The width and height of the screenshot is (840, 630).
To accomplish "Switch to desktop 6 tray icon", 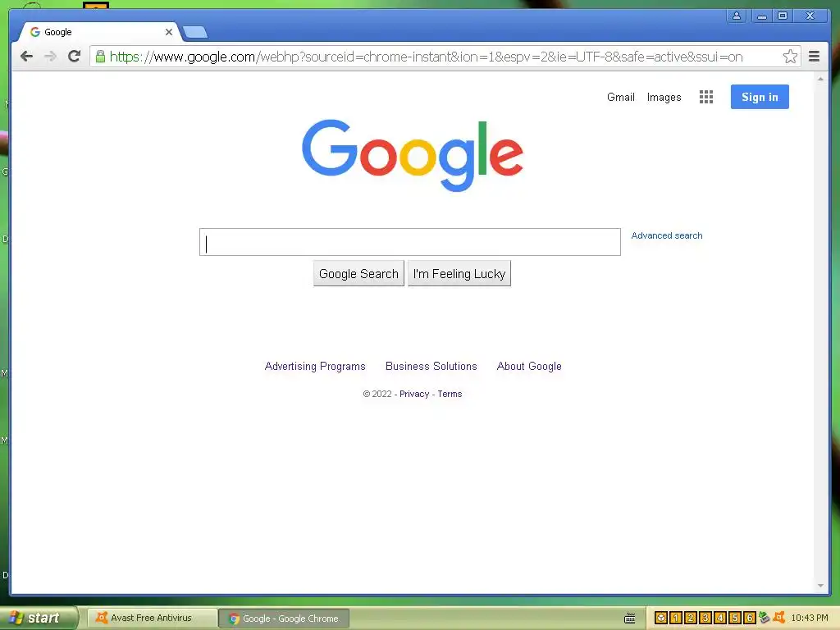I will coord(750,619).
